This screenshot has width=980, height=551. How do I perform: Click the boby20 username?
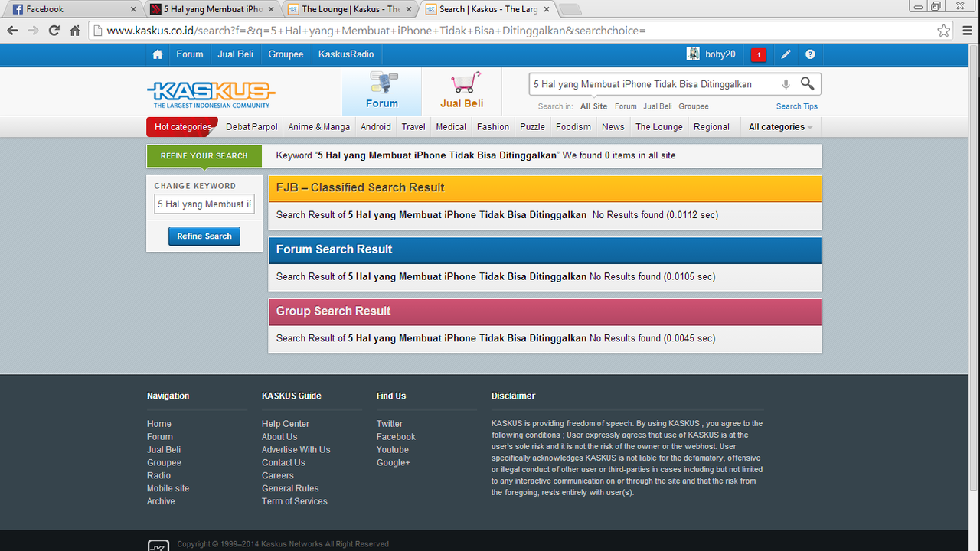(720, 54)
